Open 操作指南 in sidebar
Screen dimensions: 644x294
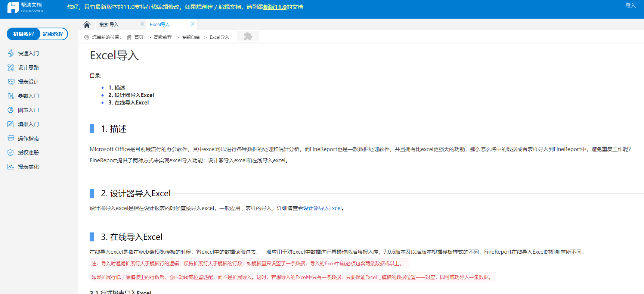click(28, 138)
